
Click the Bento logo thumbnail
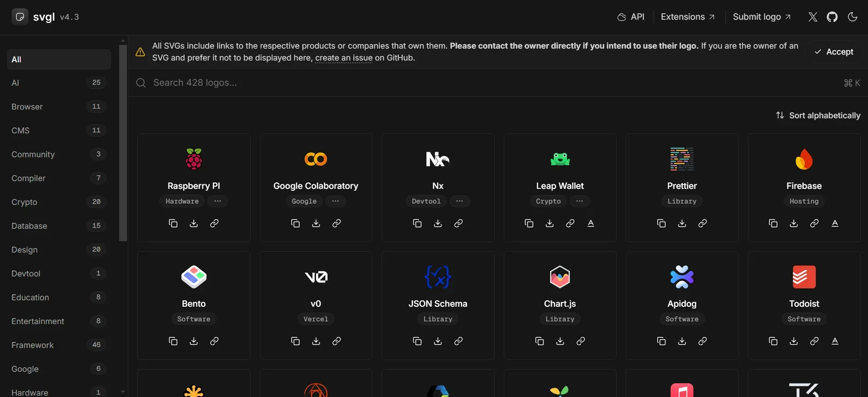coord(194,277)
